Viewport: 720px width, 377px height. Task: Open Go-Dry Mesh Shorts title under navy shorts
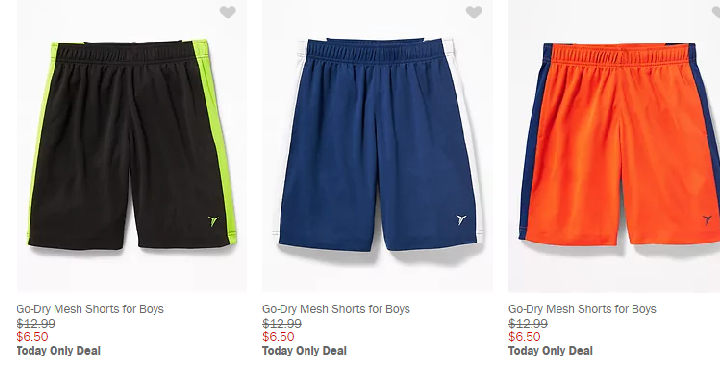336,309
